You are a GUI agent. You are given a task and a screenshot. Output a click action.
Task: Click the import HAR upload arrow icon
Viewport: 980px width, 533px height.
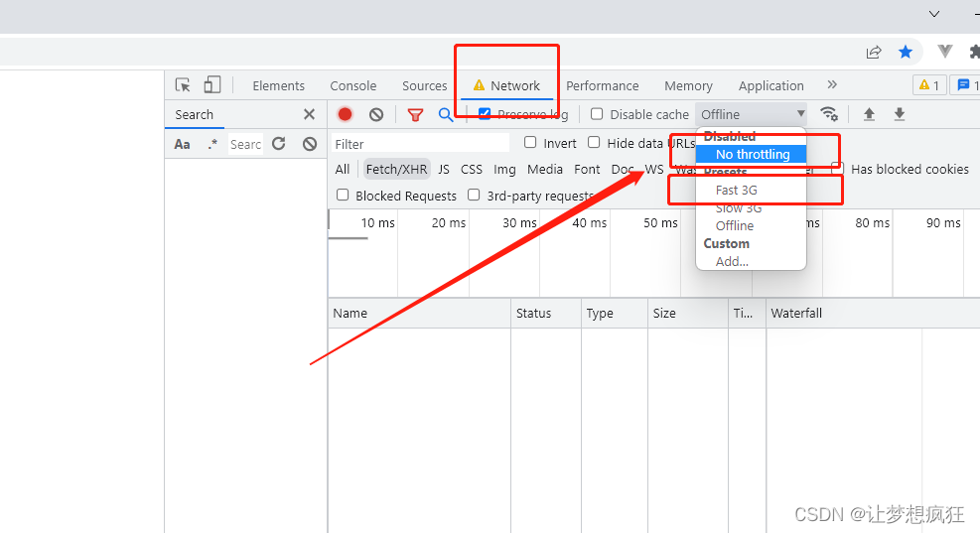869,114
